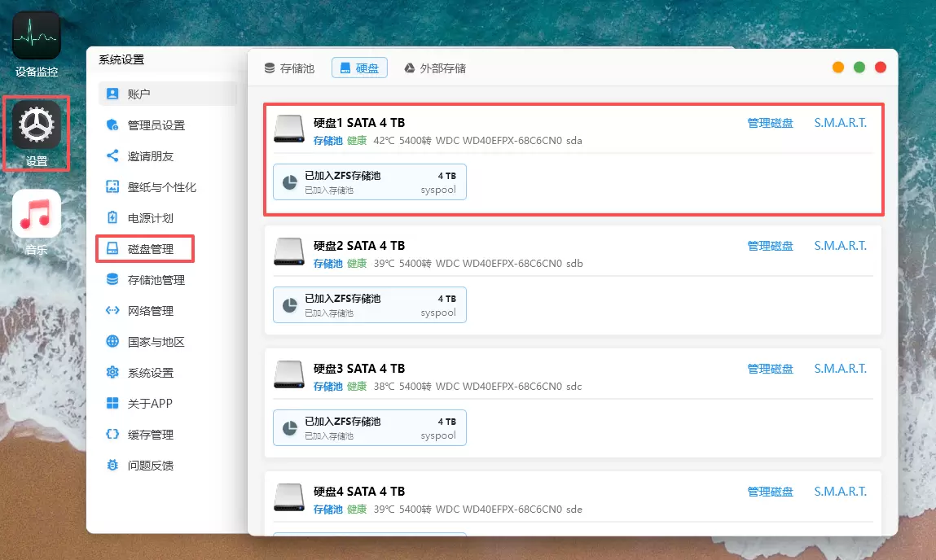Screen dimensions: 936x560
Task: Click the ZFS syspool card under 硬盘3
Action: (370, 427)
